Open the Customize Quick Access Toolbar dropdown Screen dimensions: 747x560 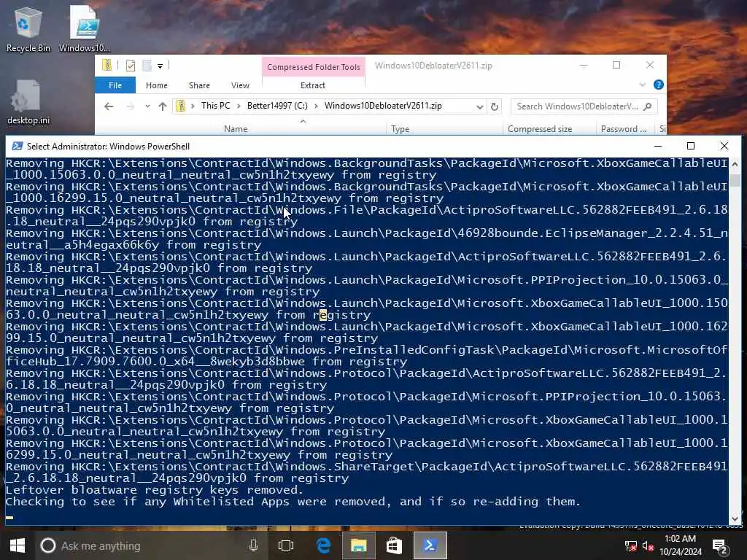pos(160,66)
